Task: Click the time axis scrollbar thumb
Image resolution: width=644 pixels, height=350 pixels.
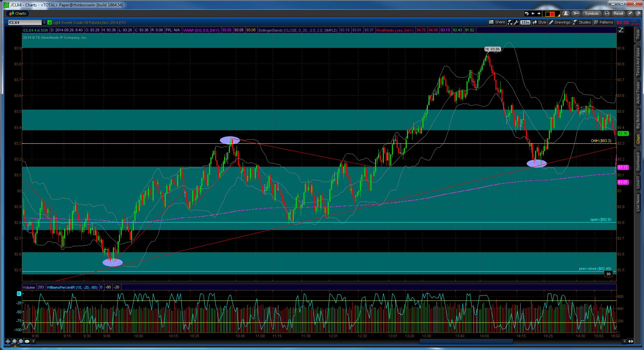Action: tap(466, 341)
